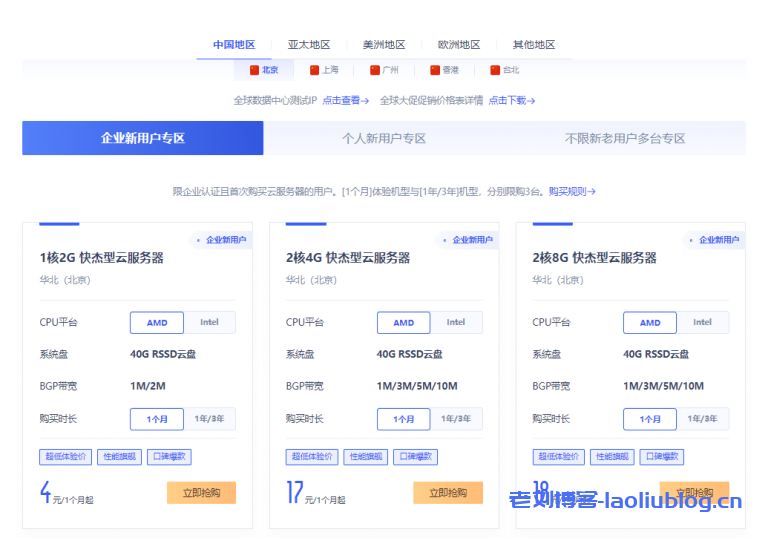Click 立即抢购 on the 2核4G card
The image size is (768, 538).
447,492
